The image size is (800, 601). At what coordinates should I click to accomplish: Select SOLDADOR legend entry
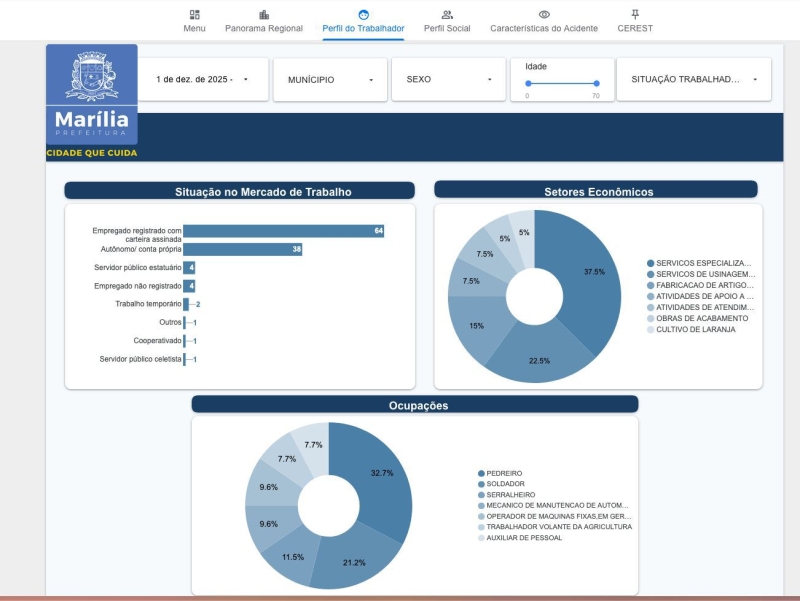506,484
